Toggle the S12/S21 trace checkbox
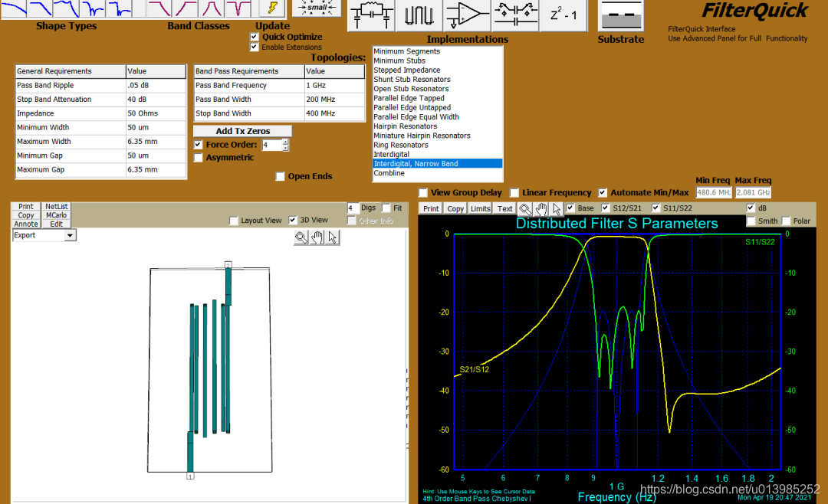Screen dimensions: 828x504 click(605, 208)
